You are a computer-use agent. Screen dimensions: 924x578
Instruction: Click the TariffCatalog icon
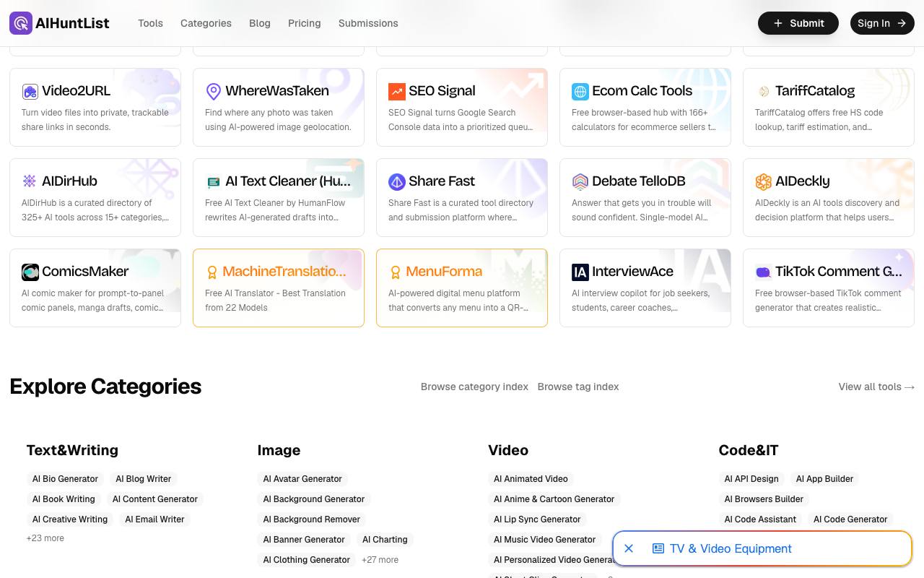[764, 91]
